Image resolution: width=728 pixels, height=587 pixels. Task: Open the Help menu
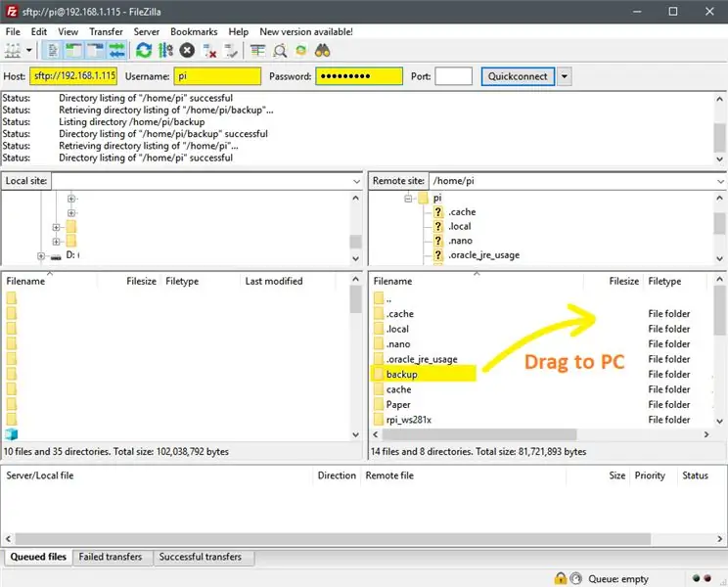point(238,31)
